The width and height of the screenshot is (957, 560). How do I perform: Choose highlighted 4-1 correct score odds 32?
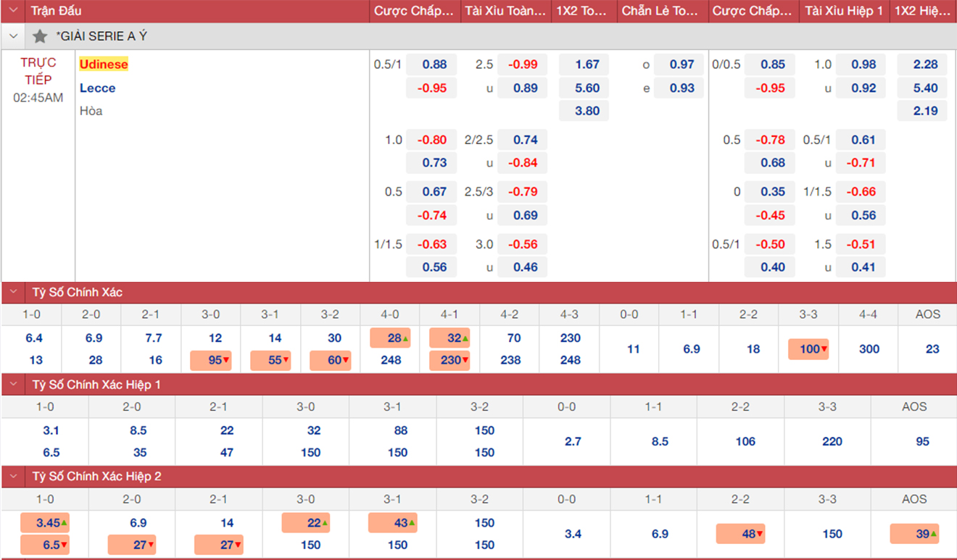tap(450, 338)
